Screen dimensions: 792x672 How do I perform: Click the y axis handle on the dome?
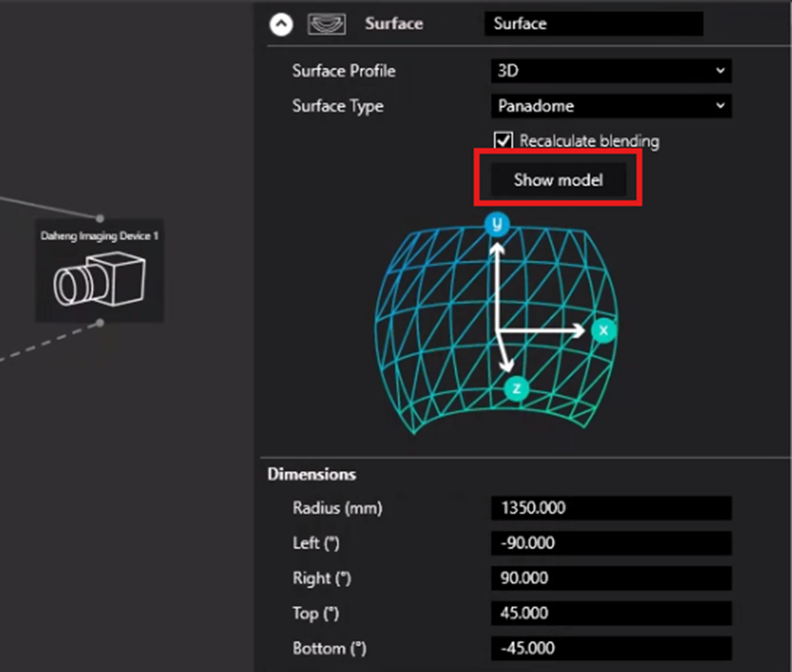[497, 224]
